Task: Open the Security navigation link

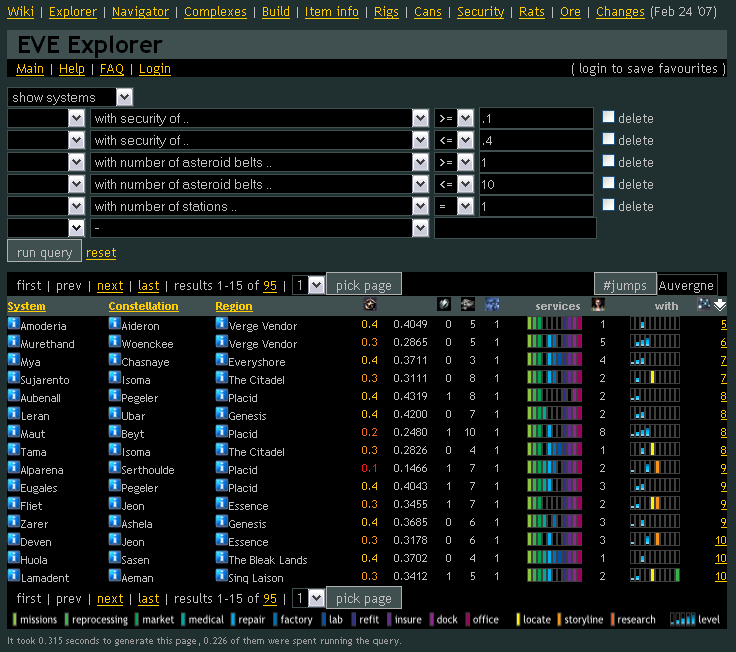Action: [481, 12]
